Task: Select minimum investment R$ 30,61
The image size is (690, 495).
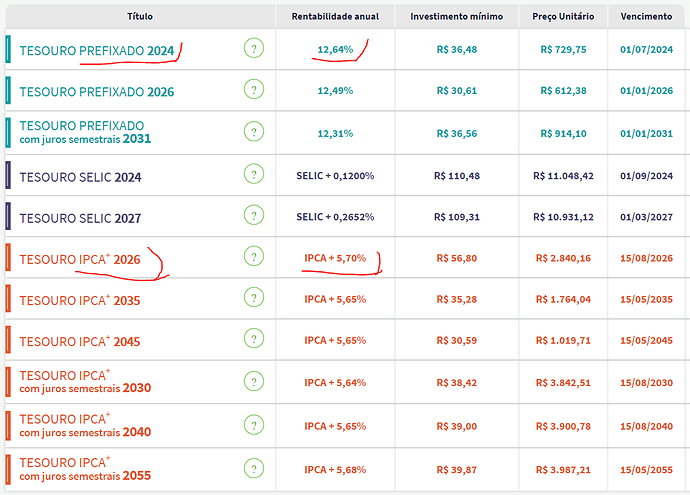Action: [x=457, y=90]
